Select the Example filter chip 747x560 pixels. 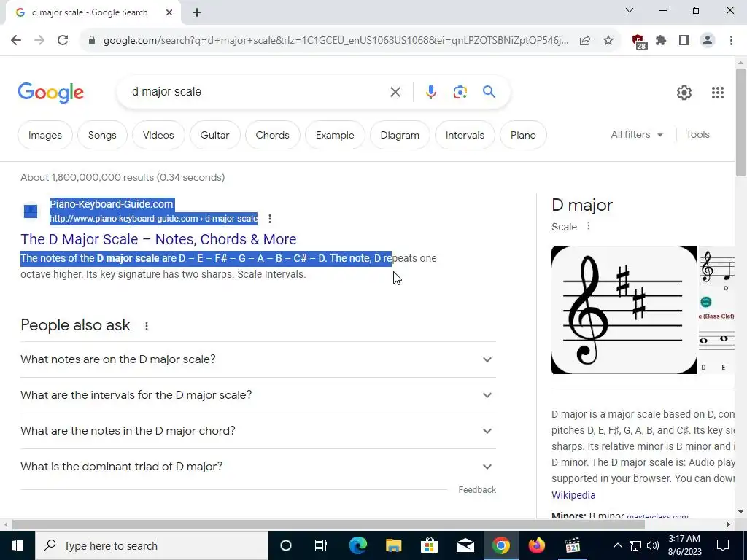click(335, 135)
